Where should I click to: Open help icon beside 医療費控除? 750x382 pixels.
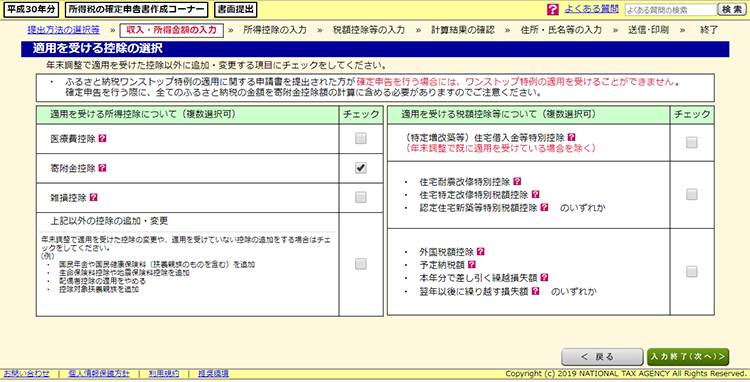pos(102,139)
